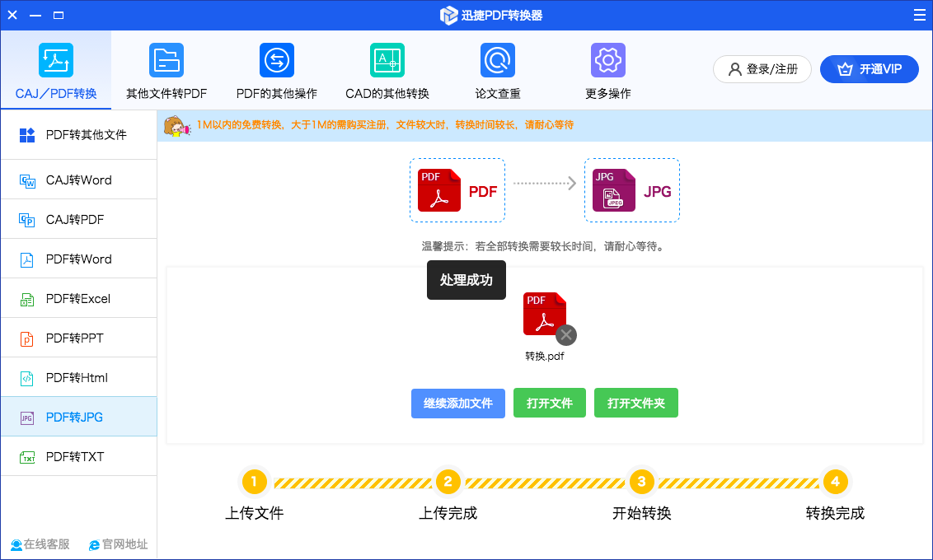Click the 处理成功 toast message
933x560 pixels.
point(466,280)
